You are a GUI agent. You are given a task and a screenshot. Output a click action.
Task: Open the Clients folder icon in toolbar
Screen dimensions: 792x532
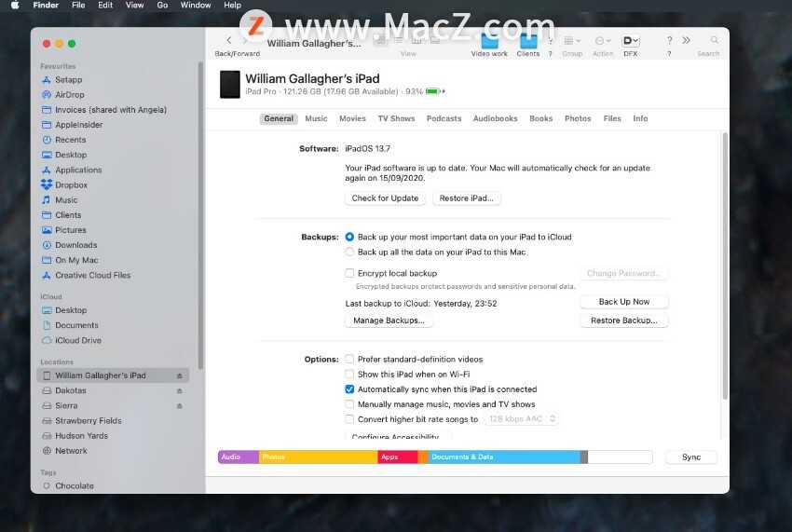coord(528,41)
